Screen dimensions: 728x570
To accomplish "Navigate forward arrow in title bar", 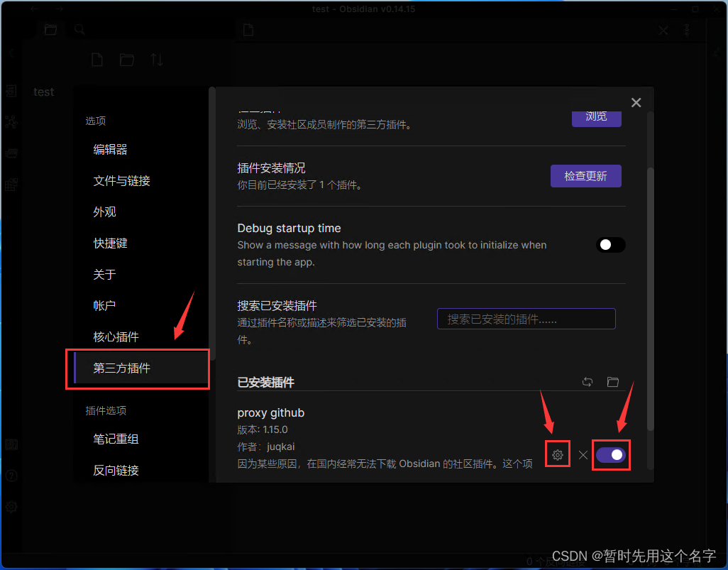I will 59,9.
